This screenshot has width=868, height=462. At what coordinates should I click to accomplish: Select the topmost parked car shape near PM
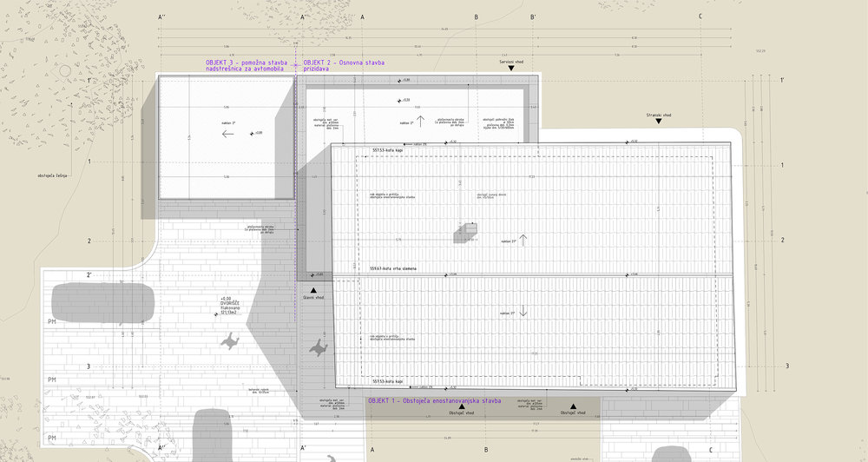tap(104, 304)
